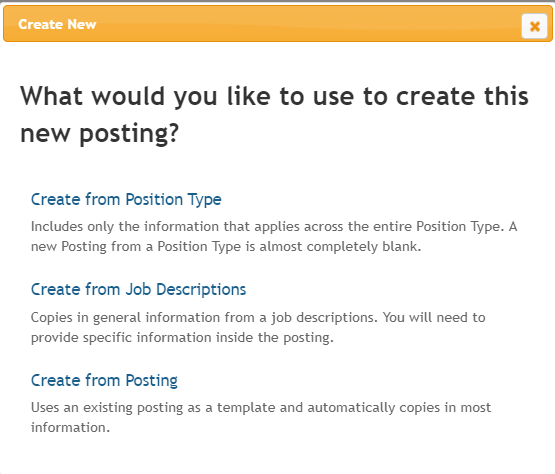Click the Create New dialog title text

point(57,24)
